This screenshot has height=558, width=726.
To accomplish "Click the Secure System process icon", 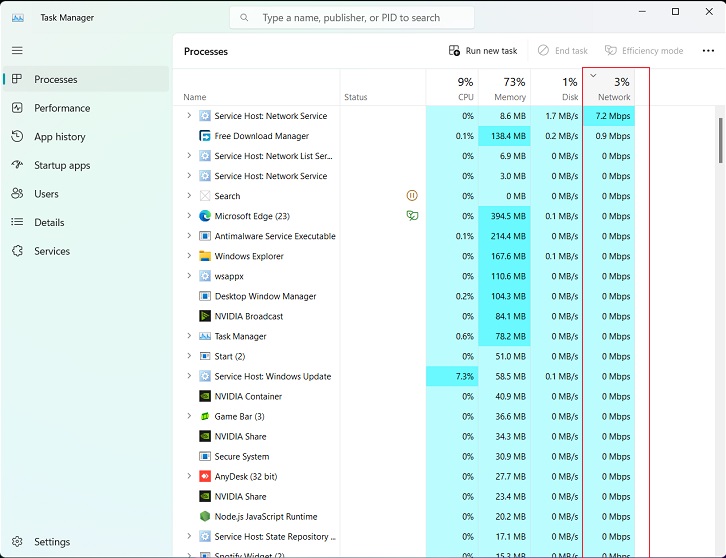I will [x=205, y=457].
